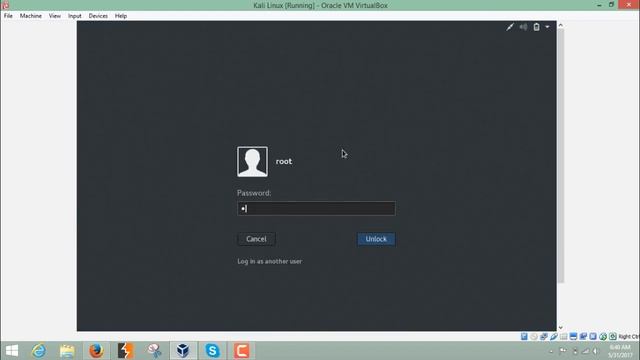Click VirtualBox CPU features indicator

593,336
